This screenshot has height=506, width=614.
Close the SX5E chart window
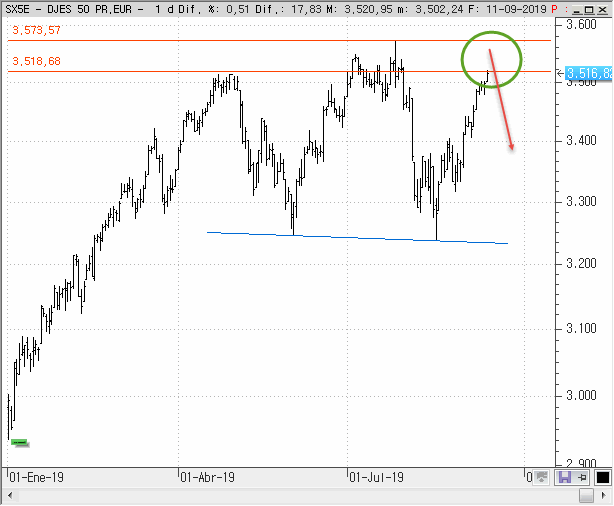pyautogui.click(x=602, y=9)
